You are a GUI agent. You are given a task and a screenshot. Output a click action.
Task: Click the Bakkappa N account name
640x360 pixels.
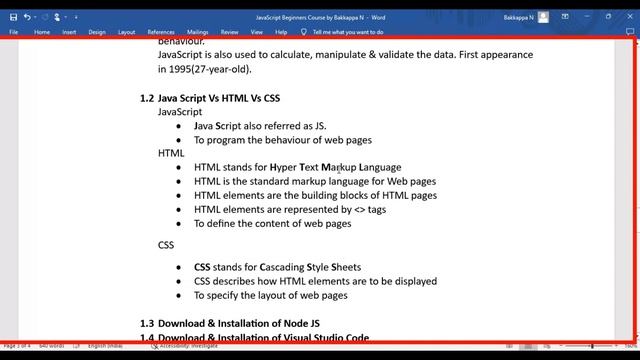[x=518, y=18]
